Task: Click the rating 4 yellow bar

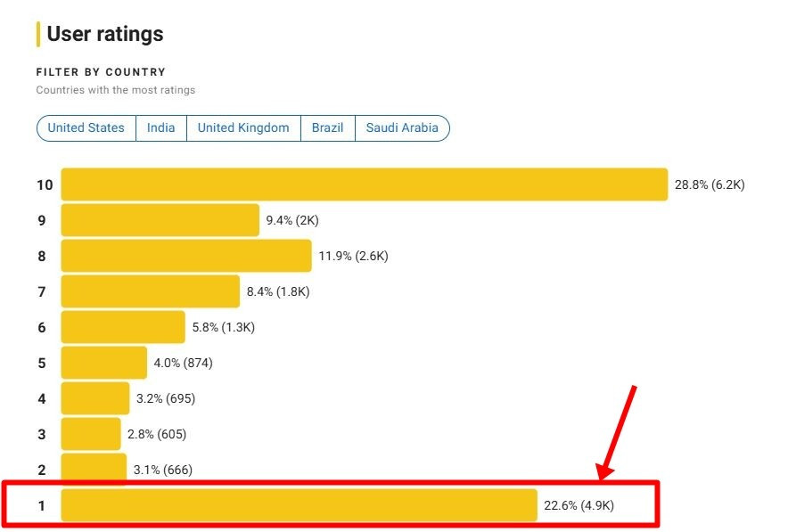Action: click(x=94, y=398)
